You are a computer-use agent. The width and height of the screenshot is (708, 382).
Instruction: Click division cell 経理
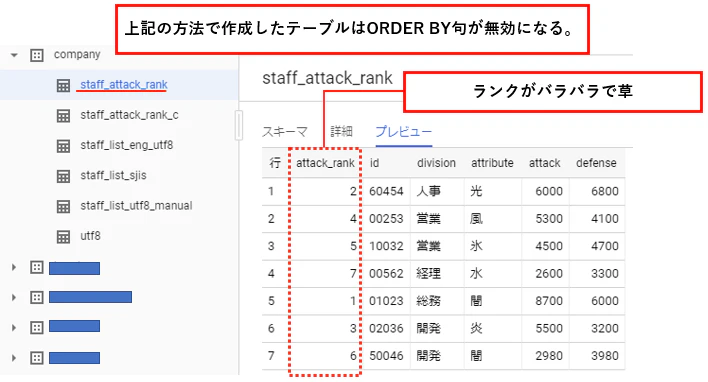click(x=429, y=274)
